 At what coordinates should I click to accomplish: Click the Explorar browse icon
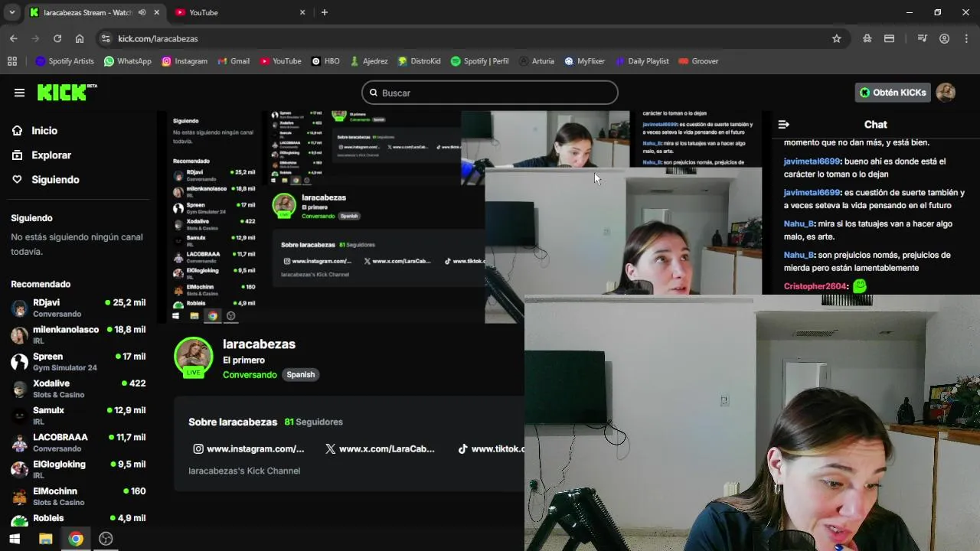[x=18, y=155]
